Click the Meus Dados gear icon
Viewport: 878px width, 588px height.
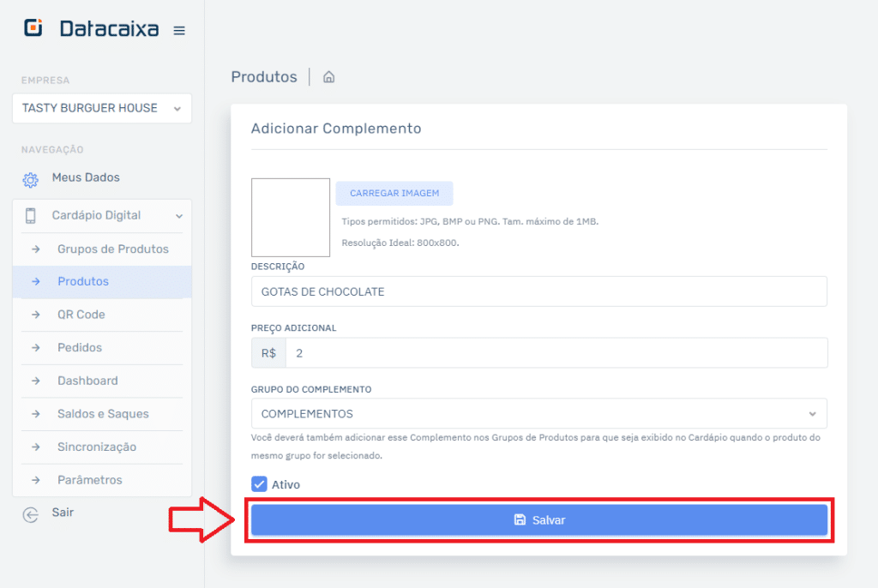click(30, 179)
